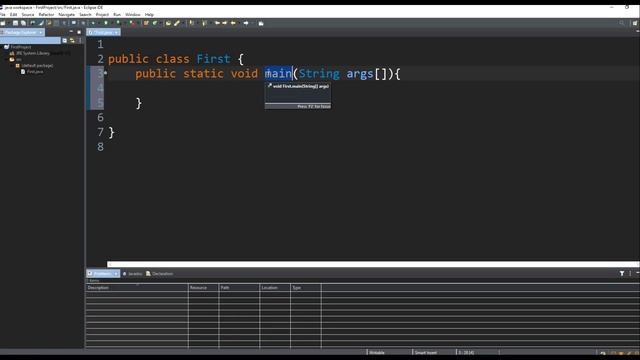Open the Edit menu
640x360 pixels.
[13, 14]
